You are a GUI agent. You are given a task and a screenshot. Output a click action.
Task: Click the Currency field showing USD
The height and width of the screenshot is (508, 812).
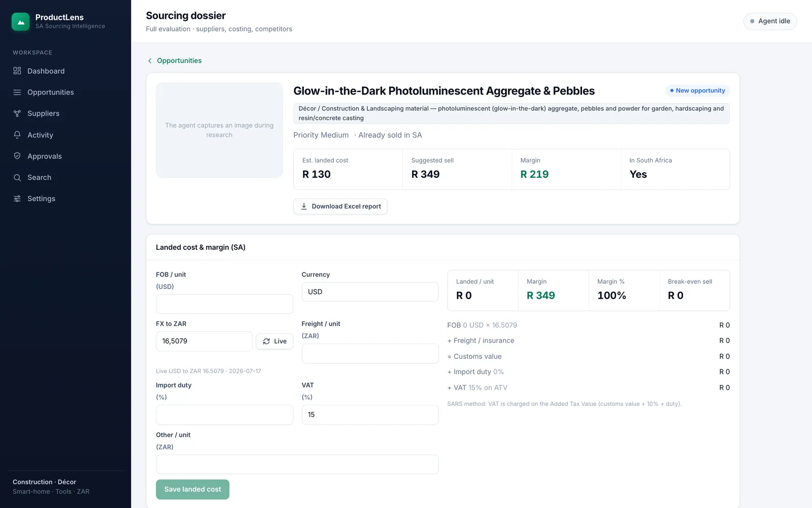point(370,292)
